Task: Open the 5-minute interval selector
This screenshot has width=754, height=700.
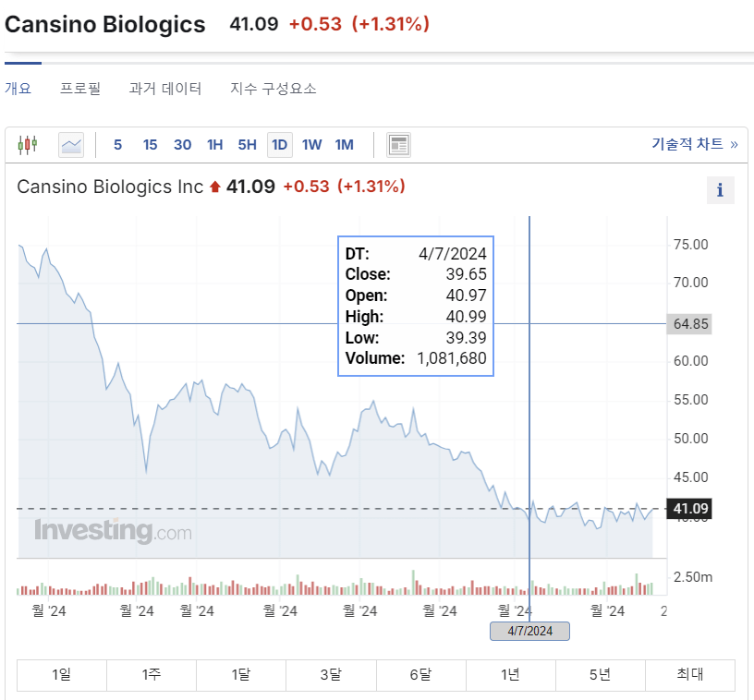Action: tap(117, 144)
